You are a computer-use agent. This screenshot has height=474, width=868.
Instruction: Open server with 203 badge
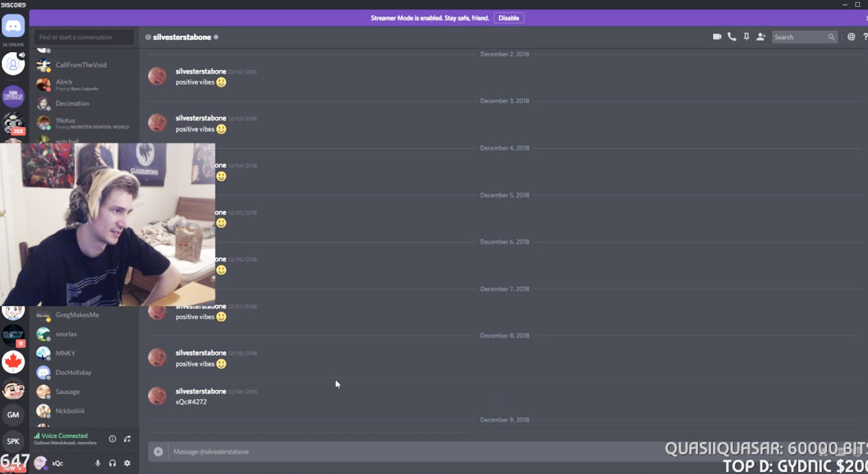click(13, 123)
